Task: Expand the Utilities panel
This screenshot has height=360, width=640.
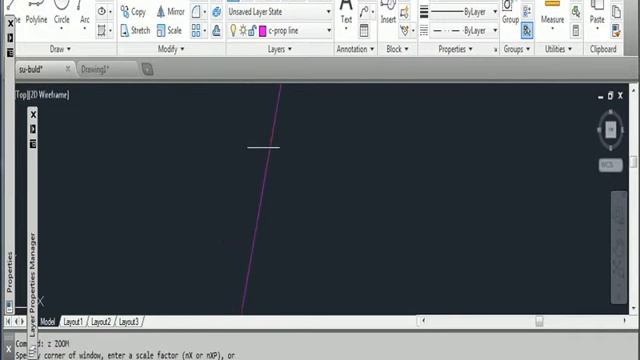Action: tap(558, 49)
